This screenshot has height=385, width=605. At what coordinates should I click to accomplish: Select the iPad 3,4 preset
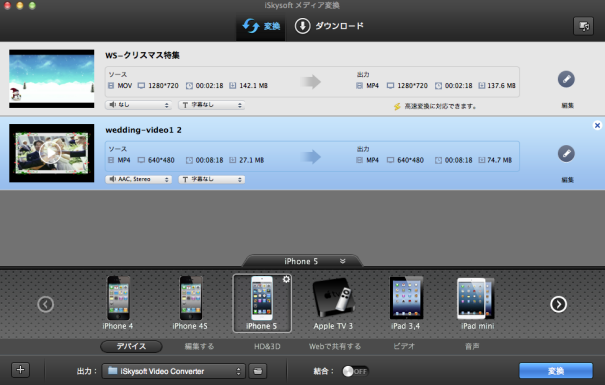[x=406, y=303]
